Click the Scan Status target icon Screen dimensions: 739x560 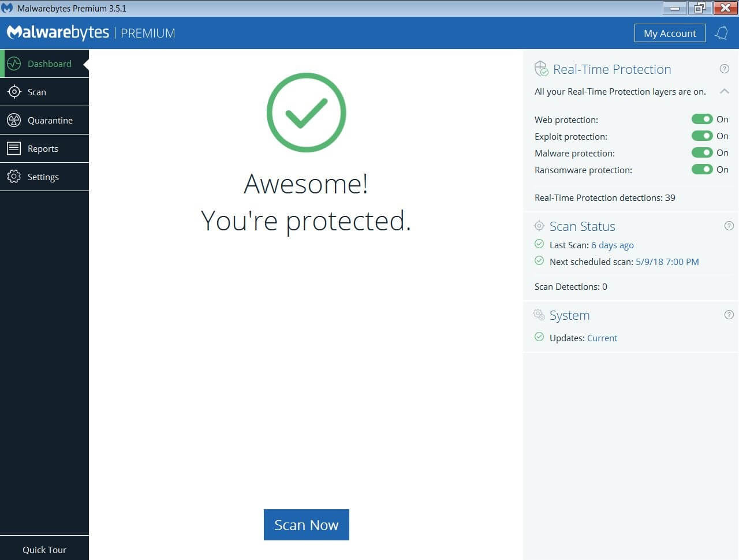tap(539, 226)
